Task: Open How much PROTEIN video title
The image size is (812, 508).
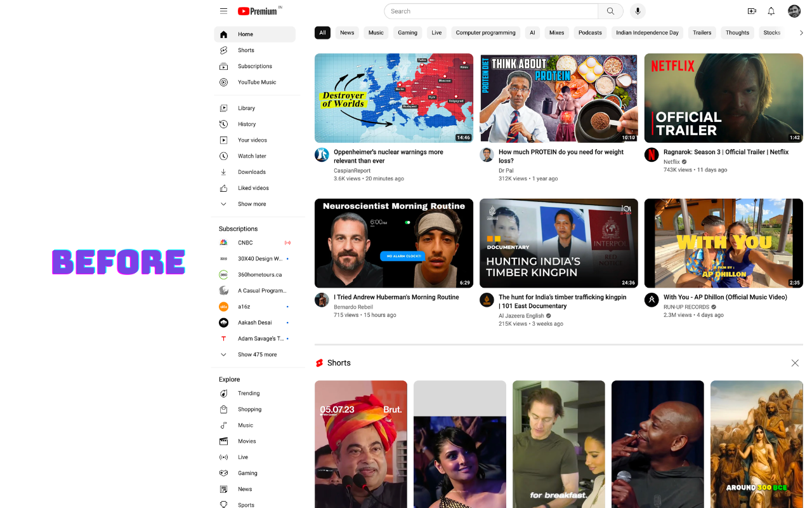Action: coord(561,156)
